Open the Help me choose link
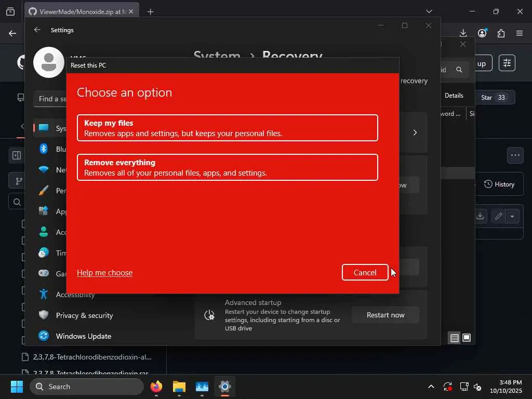The width and height of the screenshot is (532, 399). pos(104,272)
